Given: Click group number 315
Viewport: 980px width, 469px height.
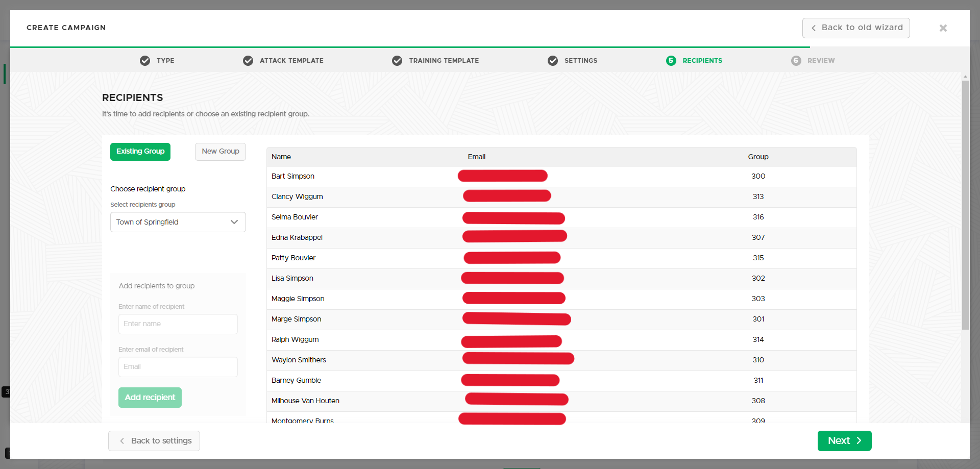Looking at the screenshot, I should (758, 258).
